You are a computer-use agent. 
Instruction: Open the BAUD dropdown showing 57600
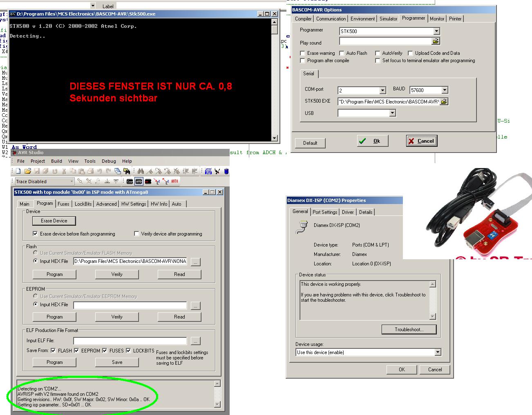click(x=445, y=90)
